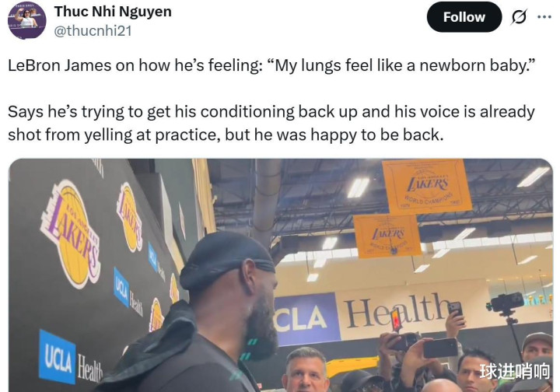Viewport: 560px width, 392px height.
Task: Click the top orange Lakers World Champions banner
Action: [427, 187]
